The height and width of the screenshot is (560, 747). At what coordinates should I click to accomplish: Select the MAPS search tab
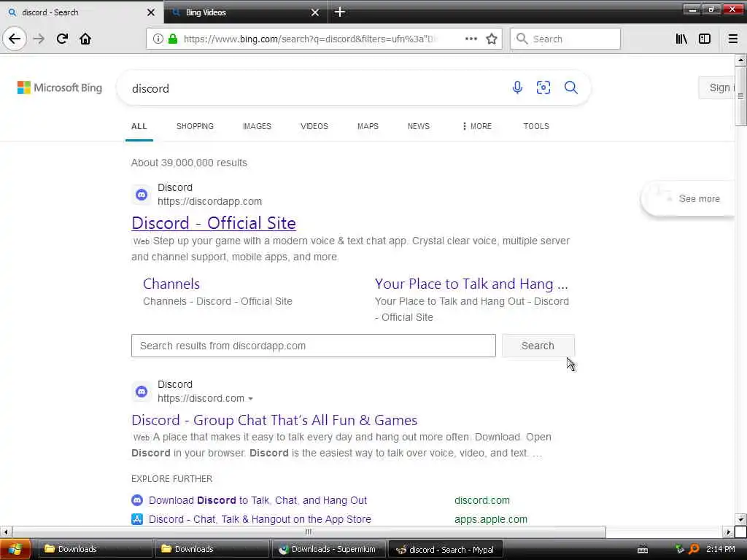click(368, 126)
